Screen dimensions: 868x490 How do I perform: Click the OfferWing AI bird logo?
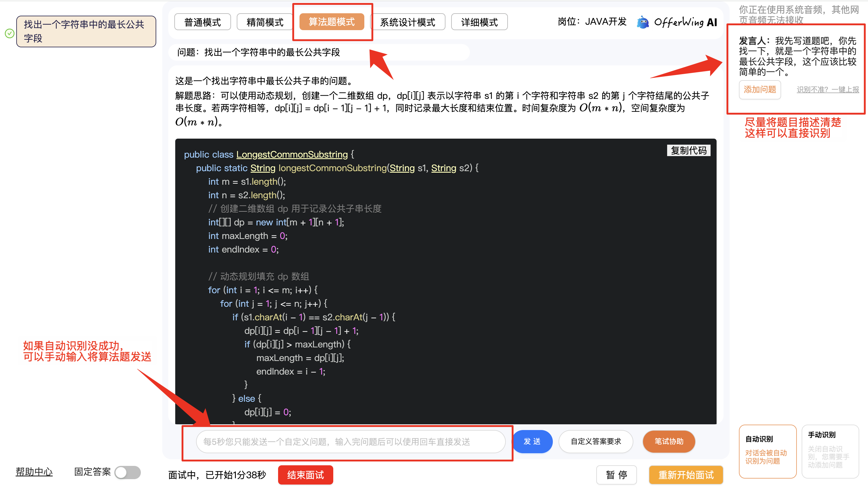pyautogui.click(x=643, y=23)
